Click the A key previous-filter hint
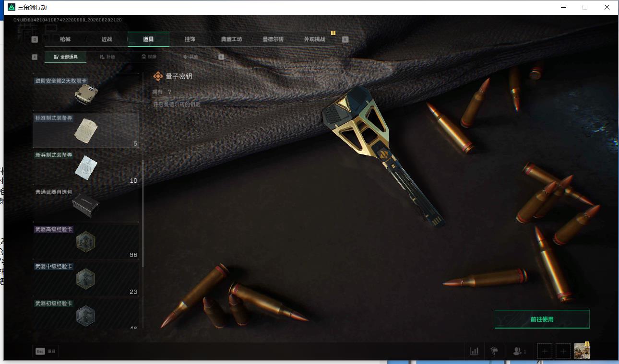 [35, 57]
